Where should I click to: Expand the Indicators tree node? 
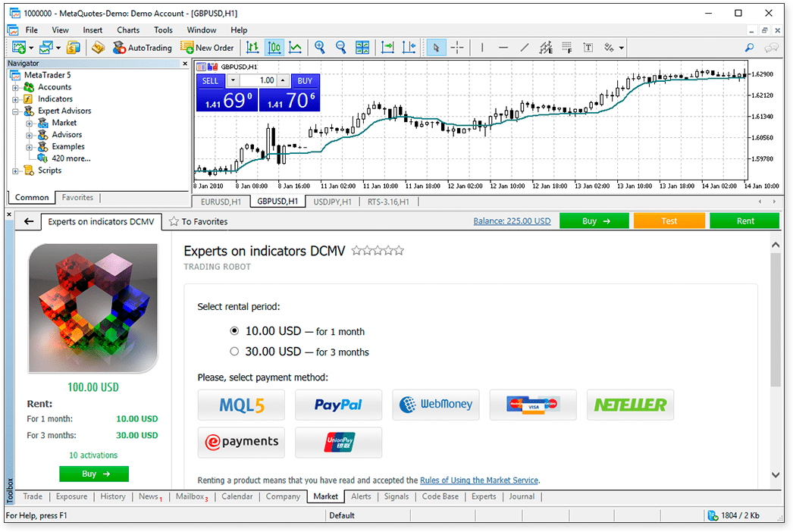tap(15, 99)
